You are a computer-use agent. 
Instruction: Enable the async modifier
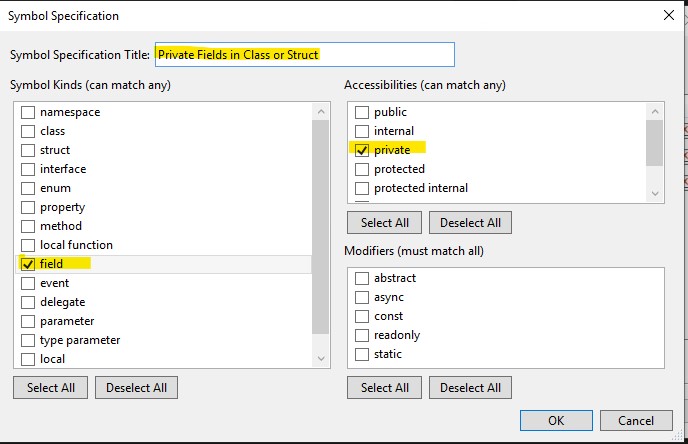362,297
